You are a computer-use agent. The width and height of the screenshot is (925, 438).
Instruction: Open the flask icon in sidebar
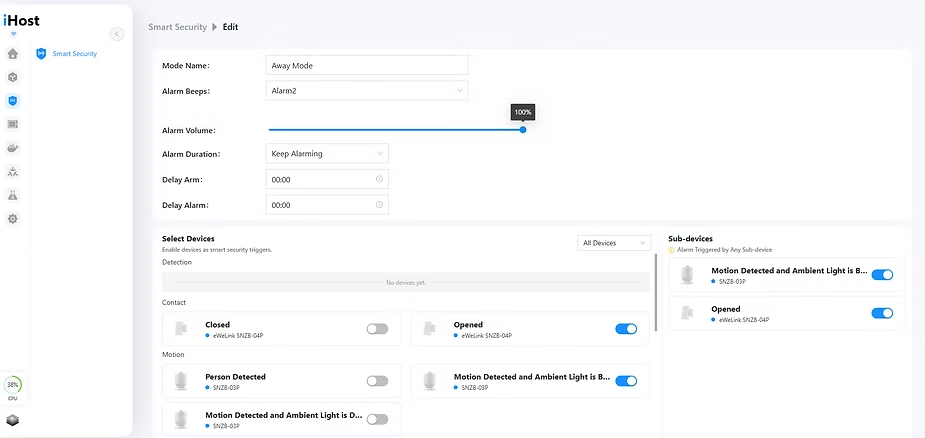[12, 195]
